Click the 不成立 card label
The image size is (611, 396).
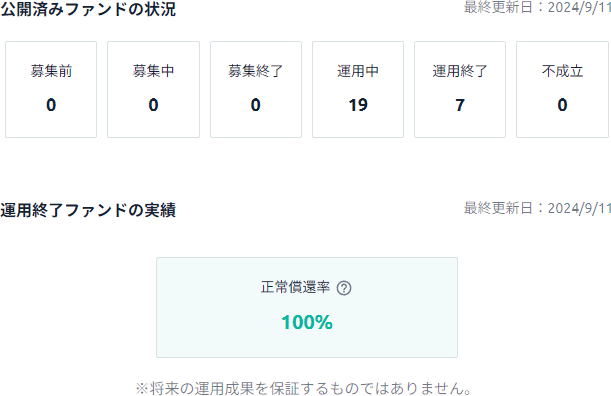click(x=562, y=71)
